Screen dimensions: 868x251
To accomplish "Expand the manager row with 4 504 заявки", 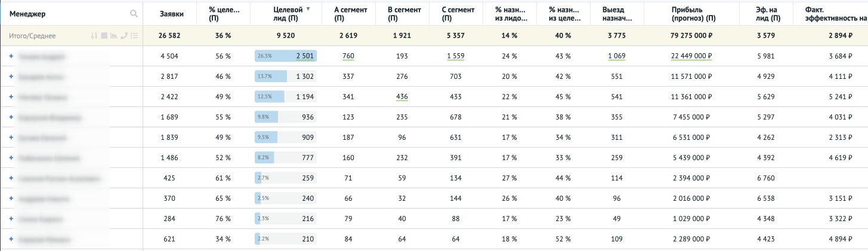I will (x=11, y=56).
